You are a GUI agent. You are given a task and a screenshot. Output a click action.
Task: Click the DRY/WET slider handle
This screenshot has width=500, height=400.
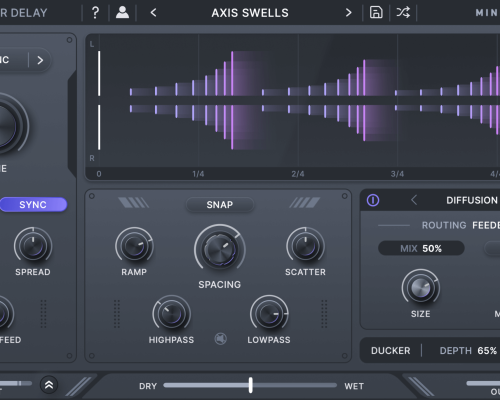tap(251, 385)
